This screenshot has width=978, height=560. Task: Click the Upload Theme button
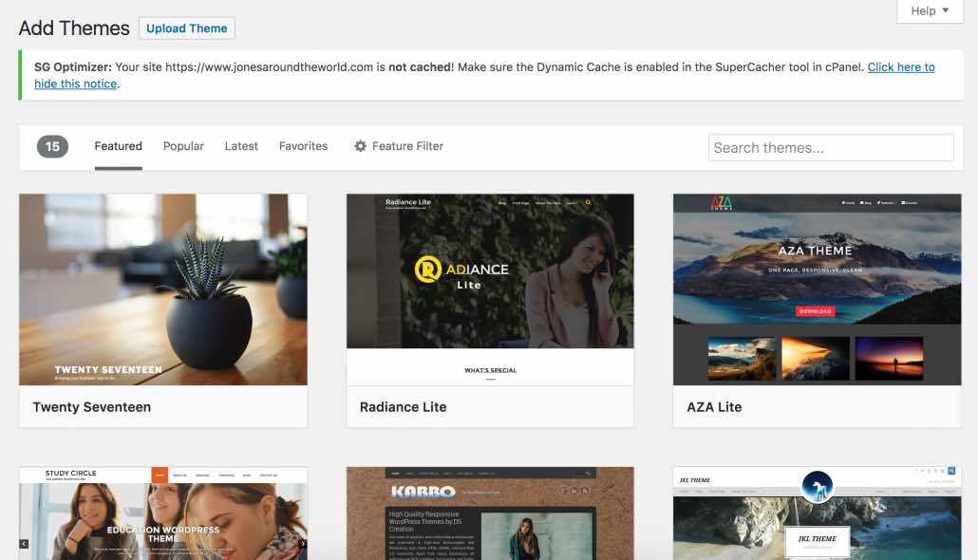186,28
